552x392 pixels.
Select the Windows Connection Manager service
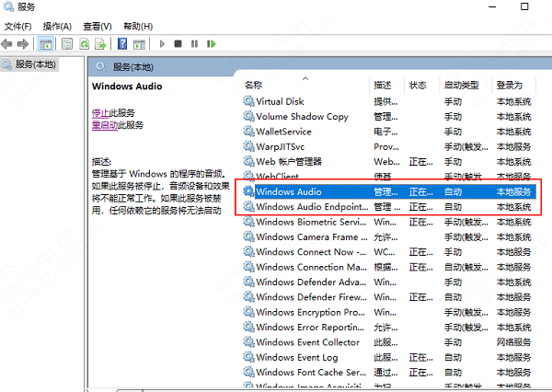tap(311, 267)
